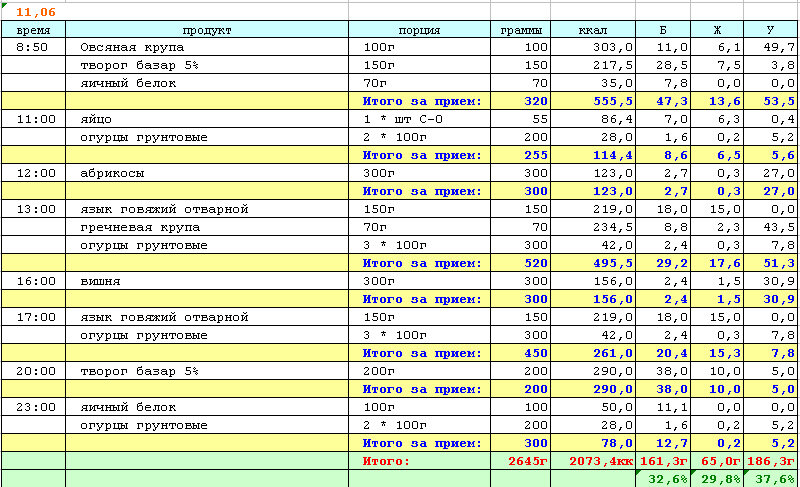Select the daily protein total 161,3г
Viewport: 800px width, 487px height.
click(x=663, y=461)
